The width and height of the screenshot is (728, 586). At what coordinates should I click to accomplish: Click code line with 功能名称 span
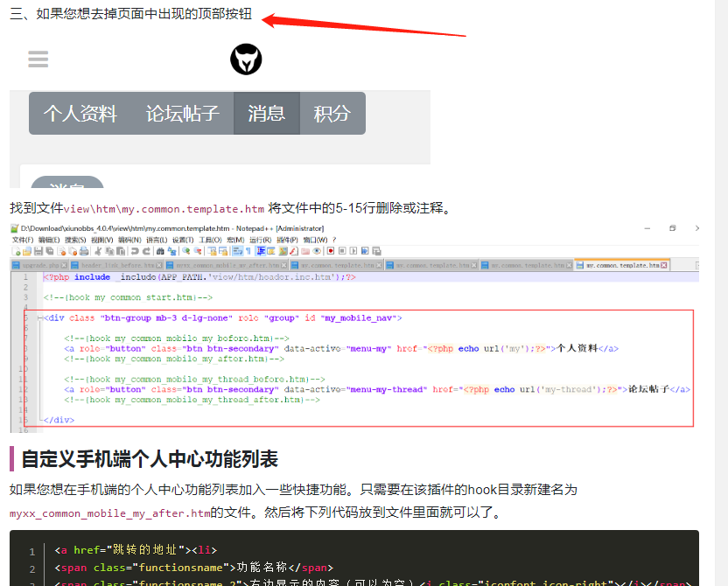[194, 568]
